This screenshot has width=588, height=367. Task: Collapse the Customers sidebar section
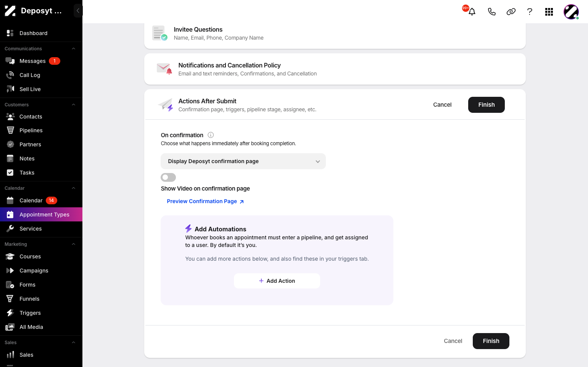(74, 105)
